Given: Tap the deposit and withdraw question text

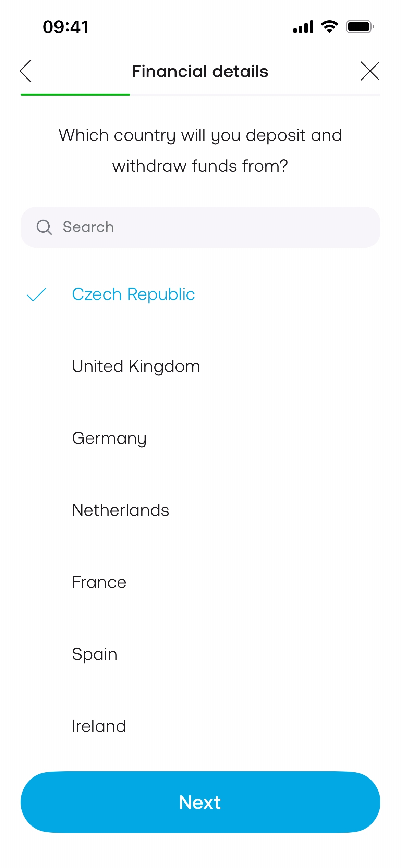Looking at the screenshot, I should [200, 150].
